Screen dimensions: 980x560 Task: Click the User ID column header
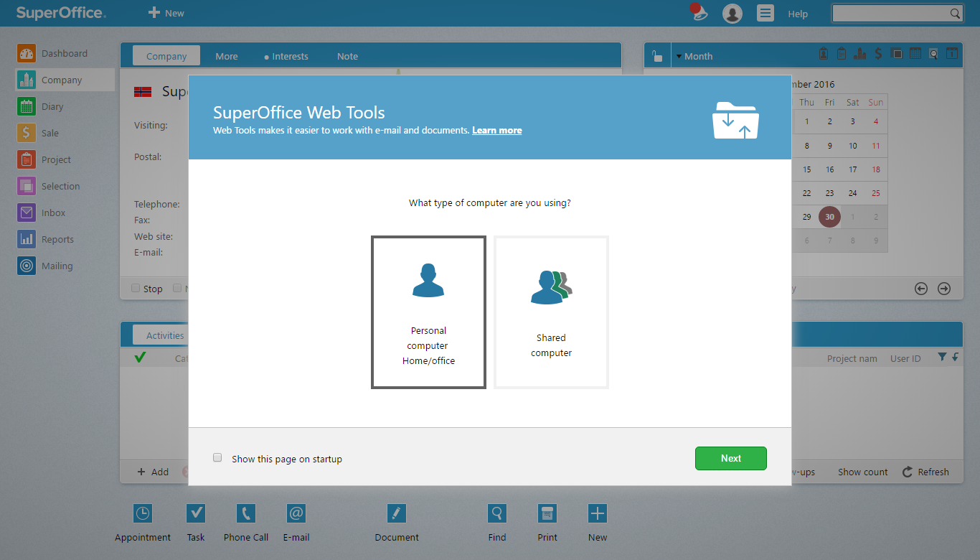tap(905, 358)
